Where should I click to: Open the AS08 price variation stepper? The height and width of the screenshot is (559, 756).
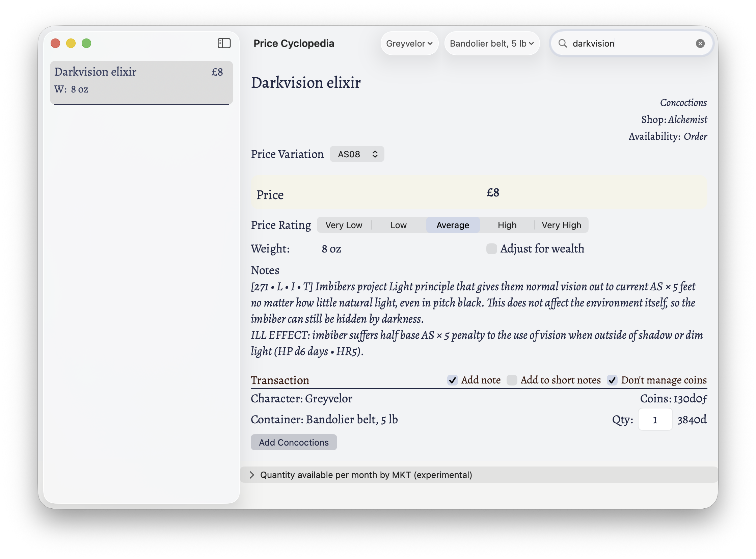point(356,154)
